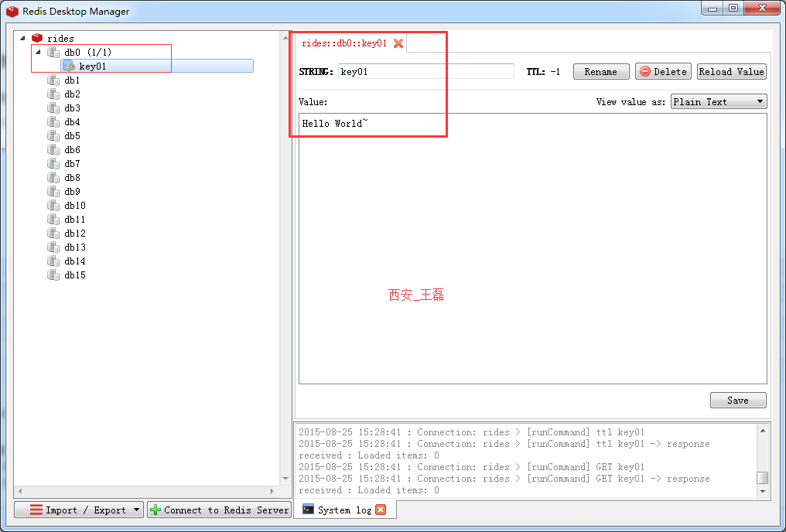Screen dimensions: 786x532
Task: Click the log scroll down arrow
Action: 763,492
